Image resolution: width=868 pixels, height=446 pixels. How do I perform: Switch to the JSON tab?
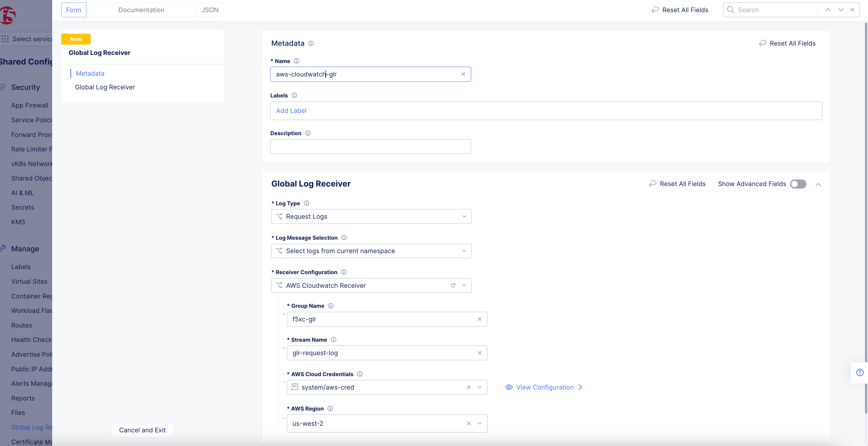tap(210, 10)
